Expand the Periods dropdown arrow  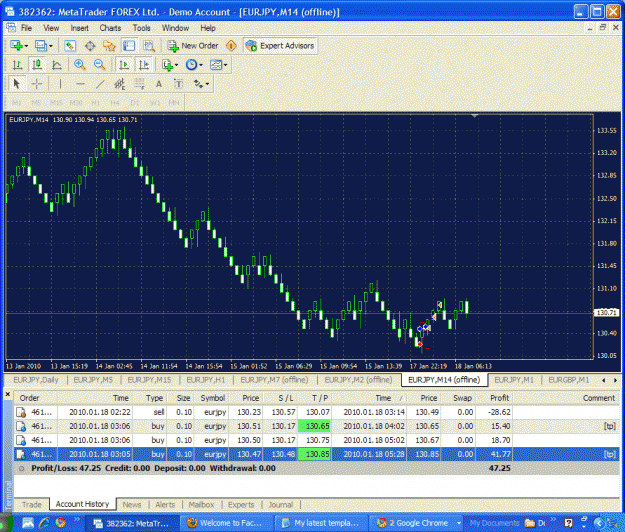(x=201, y=65)
